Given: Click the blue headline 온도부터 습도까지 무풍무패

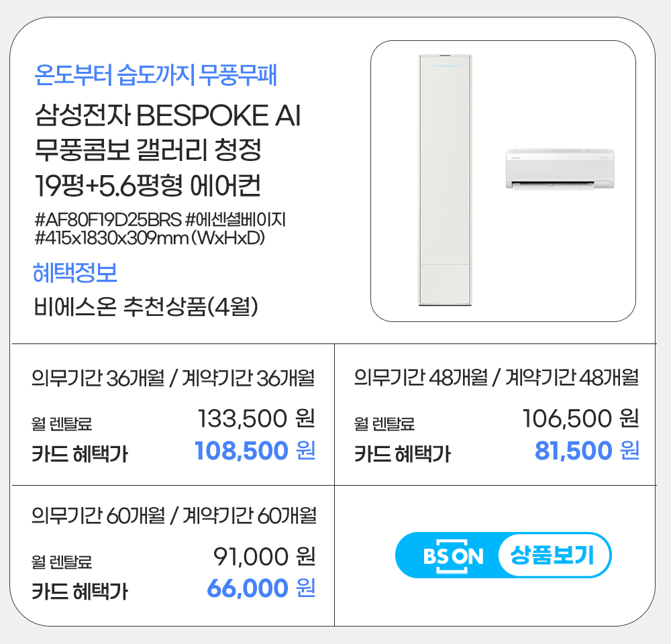Looking at the screenshot, I should coord(156,75).
